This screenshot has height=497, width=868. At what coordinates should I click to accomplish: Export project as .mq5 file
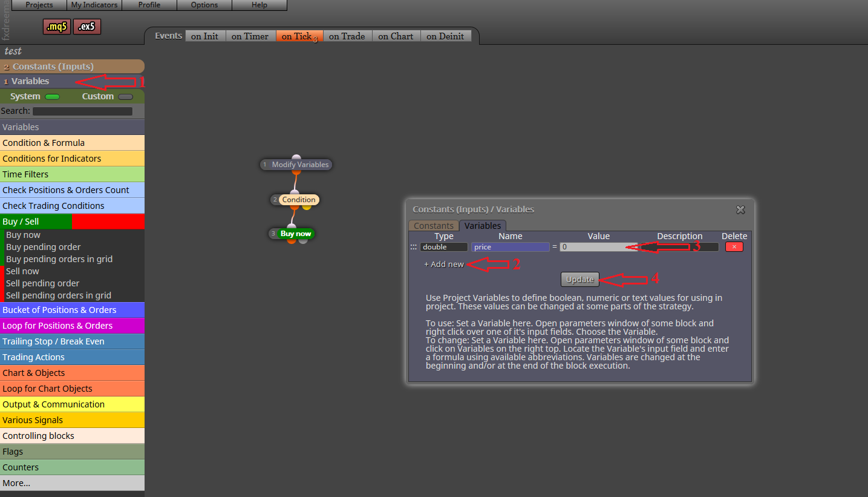click(x=57, y=27)
